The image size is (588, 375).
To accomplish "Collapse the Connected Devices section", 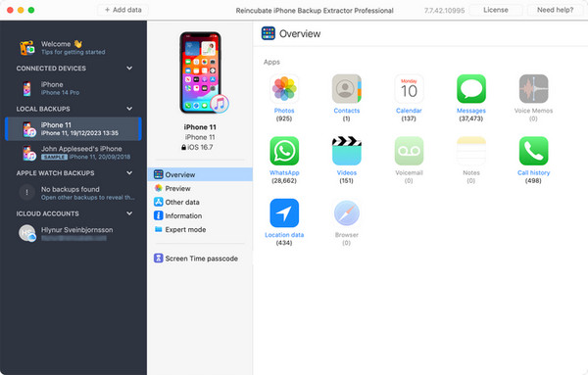I will click(129, 69).
